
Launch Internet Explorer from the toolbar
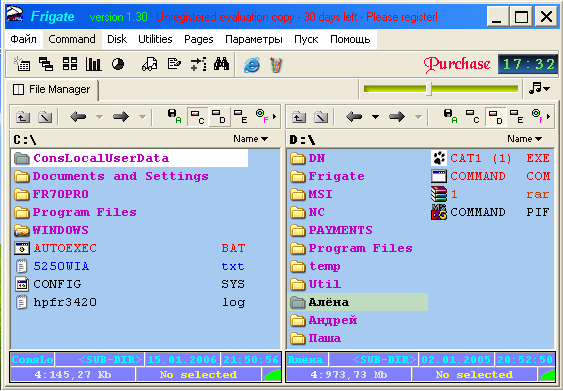click(252, 65)
